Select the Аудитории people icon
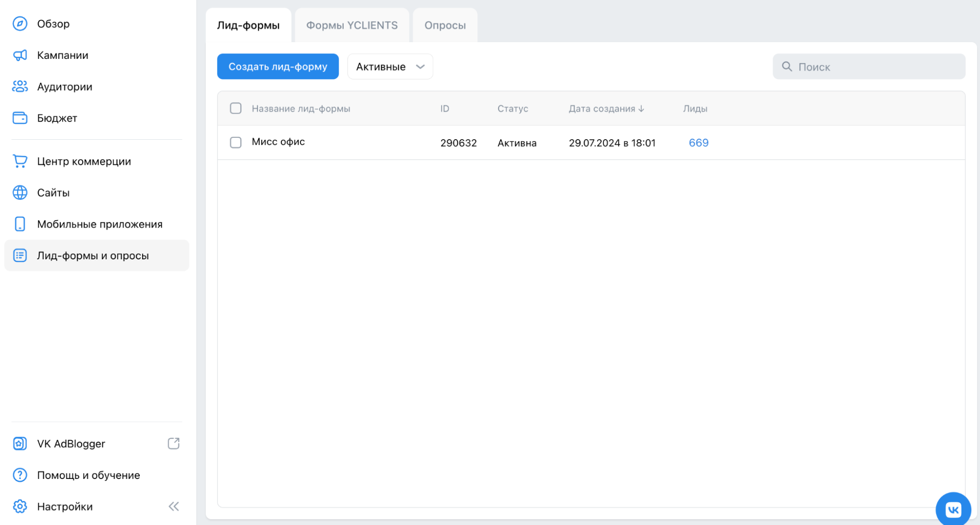980x525 pixels. (x=20, y=87)
